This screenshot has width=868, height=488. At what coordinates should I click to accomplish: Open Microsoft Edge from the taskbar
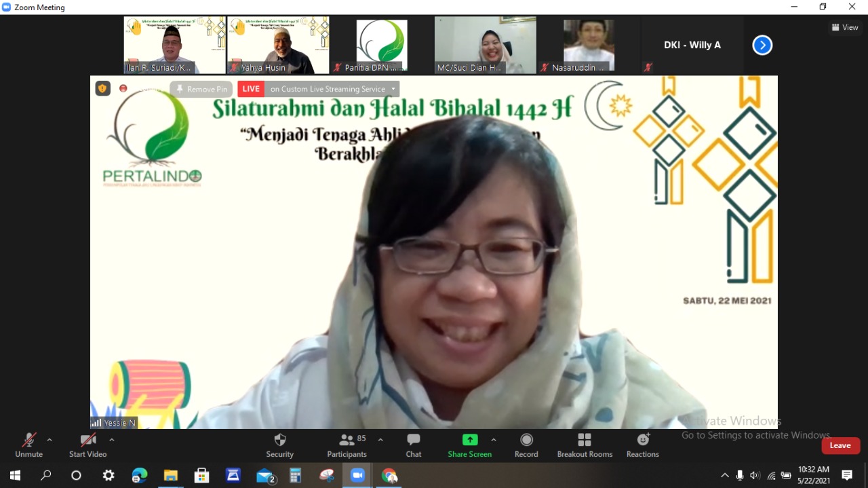(x=140, y=475)
